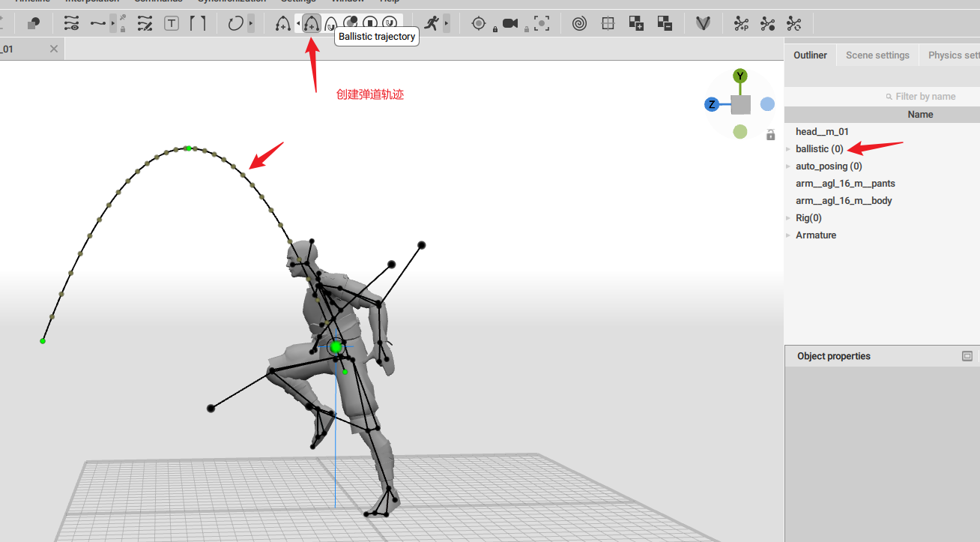This screenshot has width=980, height=542.
Task: Toggle the small lock under the pin icon
Action: [x=122, y=29]
